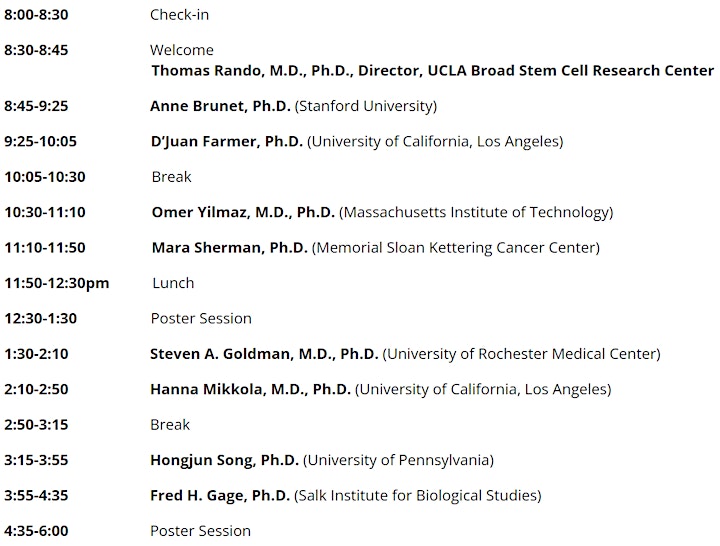Click Omer Yilmaz, M.D., Ph.D. name
Viewport: 720px width, 546px height.
243,212
